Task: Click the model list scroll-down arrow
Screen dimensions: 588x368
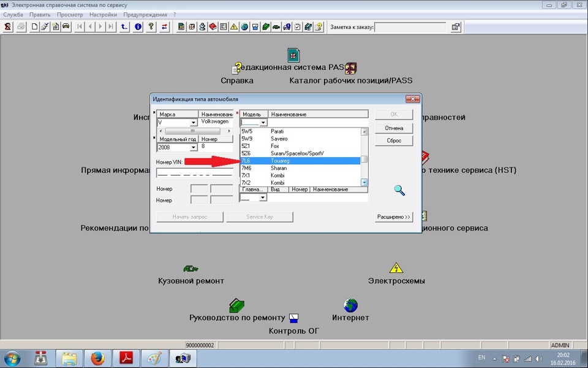Action: [x=364, y=183]
